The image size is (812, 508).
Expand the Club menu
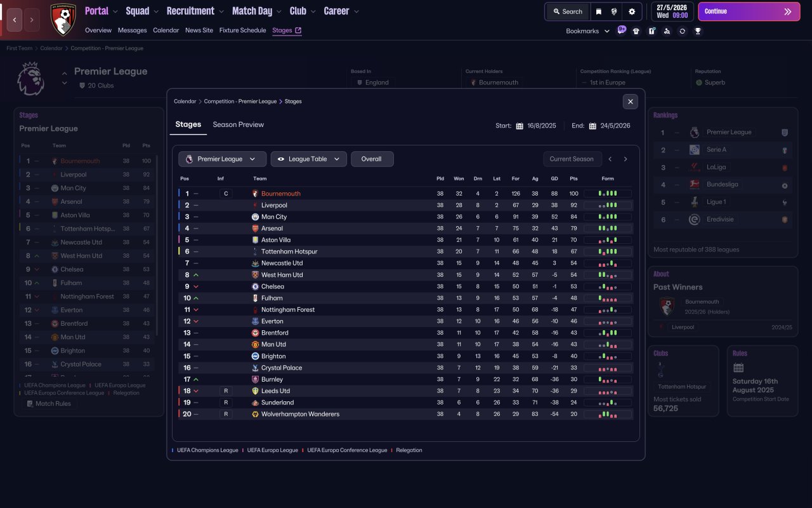(303, 11)
